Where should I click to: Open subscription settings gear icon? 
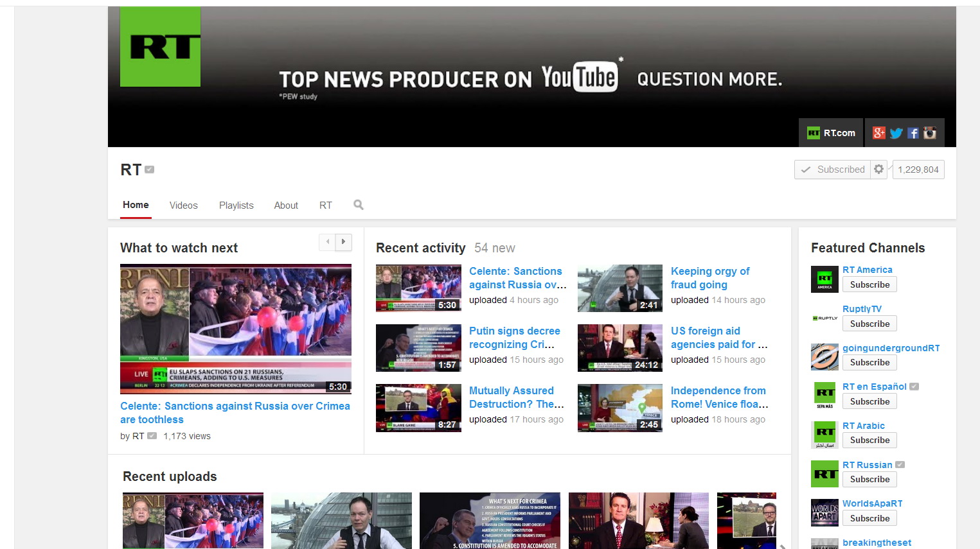pyautogui.click(x=878, y=169)
